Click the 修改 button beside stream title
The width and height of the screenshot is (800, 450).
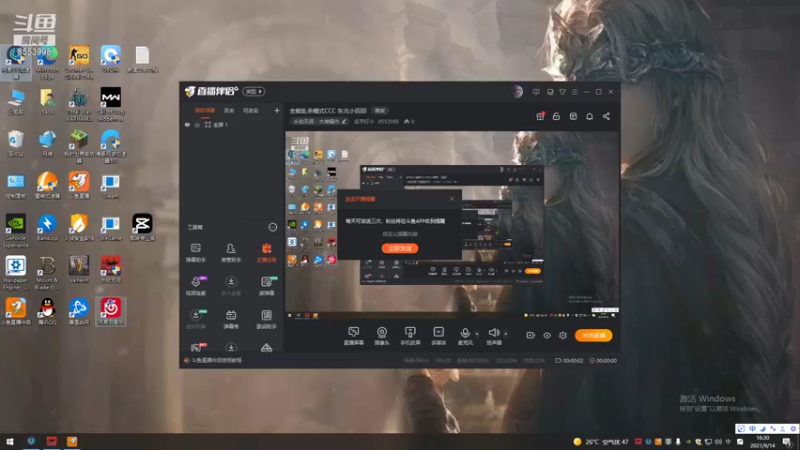point(380,110)
